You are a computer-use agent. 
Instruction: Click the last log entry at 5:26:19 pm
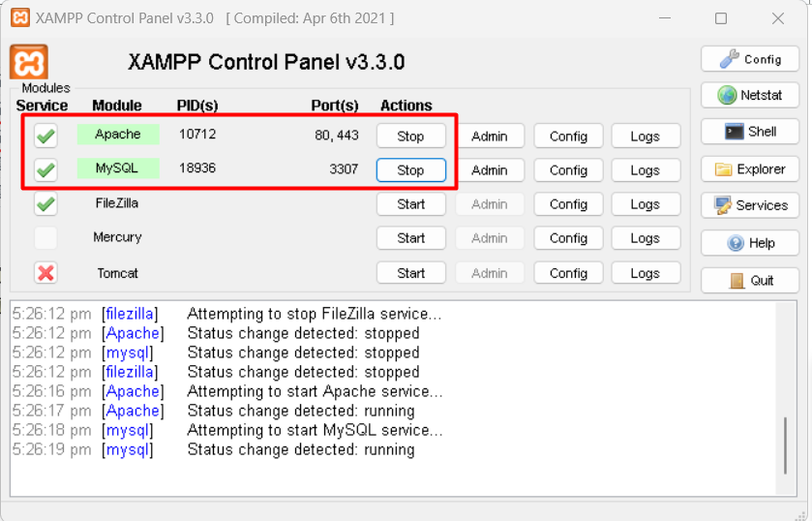(x=213, y=449)
